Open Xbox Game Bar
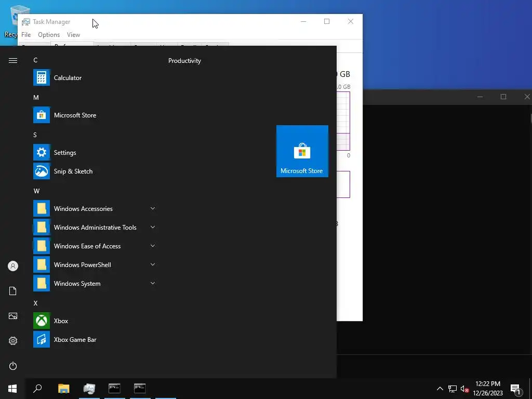 point(95,339)
